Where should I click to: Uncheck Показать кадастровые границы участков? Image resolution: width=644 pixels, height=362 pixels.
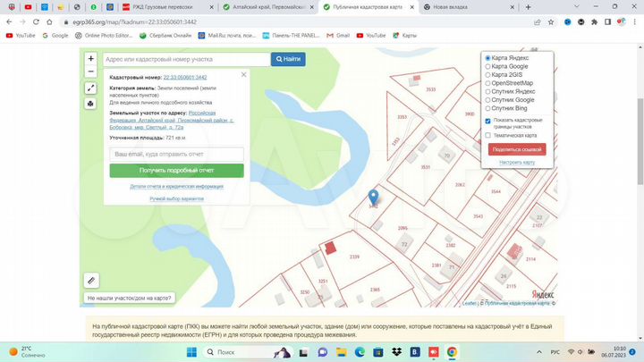click(x=487, y=121)
